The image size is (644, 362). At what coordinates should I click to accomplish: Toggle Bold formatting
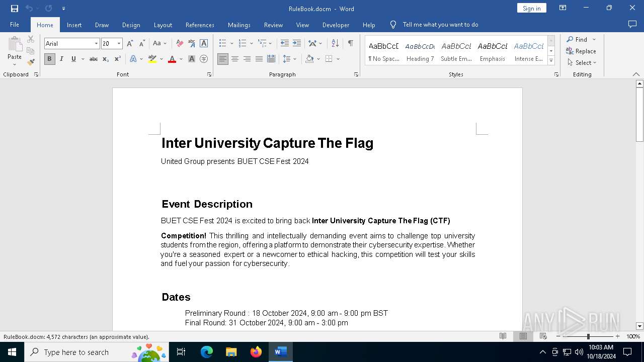pyautogui.click(x=49, y=59)
